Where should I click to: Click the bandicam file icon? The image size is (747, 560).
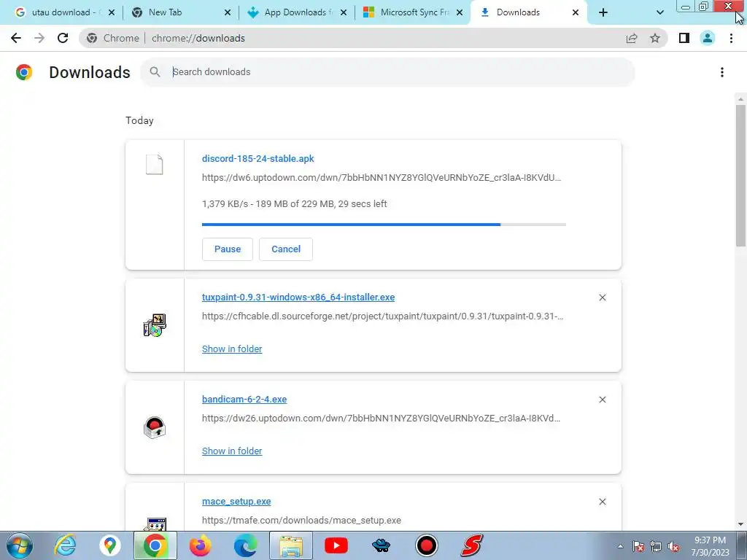click(155, 427)
